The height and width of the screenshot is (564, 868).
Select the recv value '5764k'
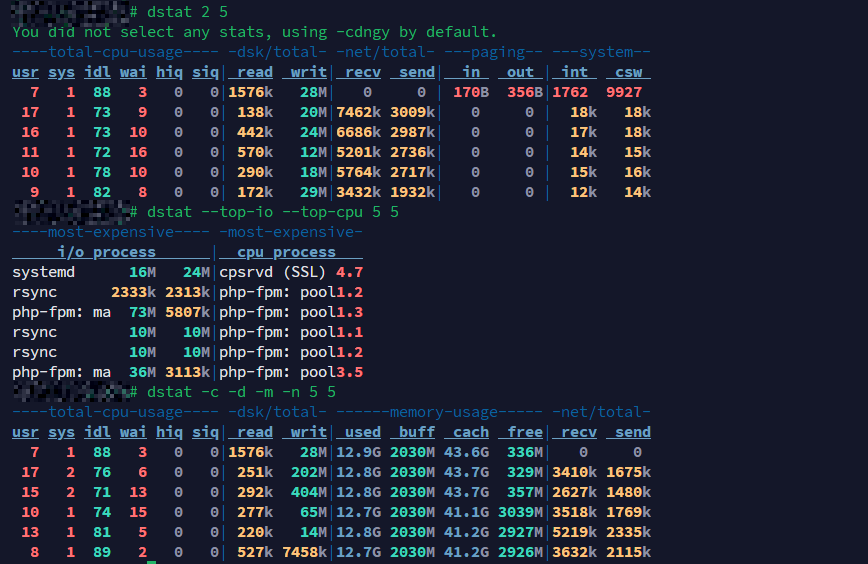pos(358,172)
